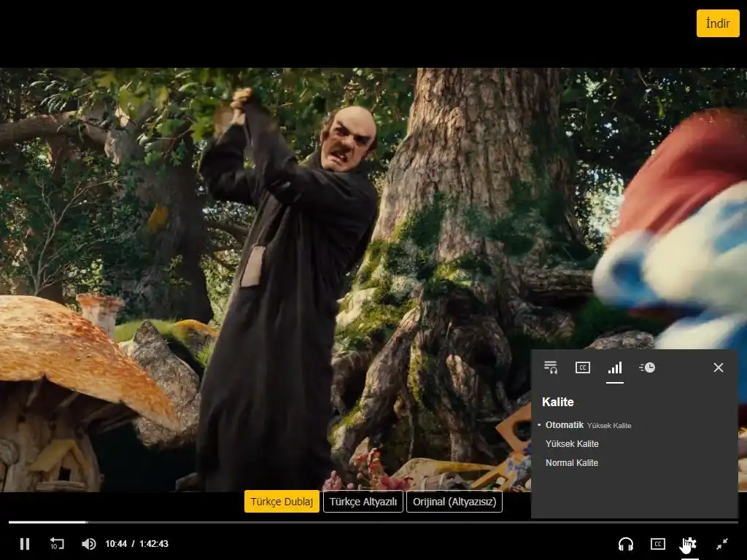Open audio options with the headphones icon
Screen dimensions: 747x560
coord(625,544)
